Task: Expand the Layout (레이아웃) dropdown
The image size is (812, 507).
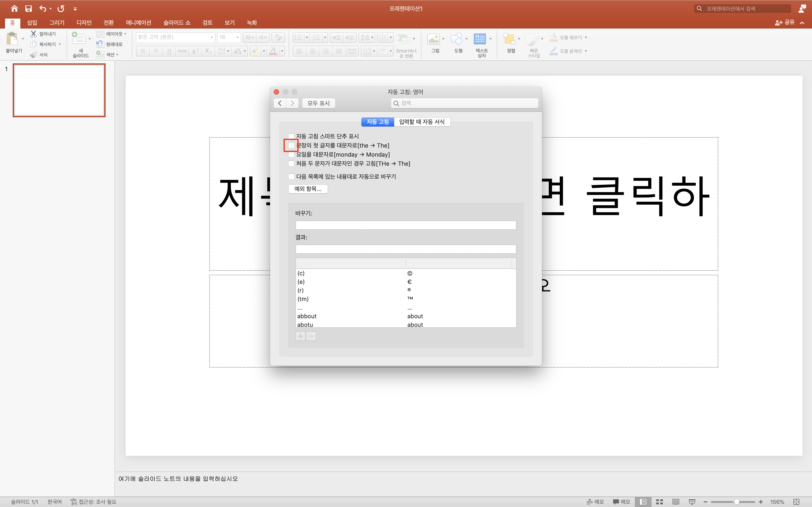Action: pos(125,34)
